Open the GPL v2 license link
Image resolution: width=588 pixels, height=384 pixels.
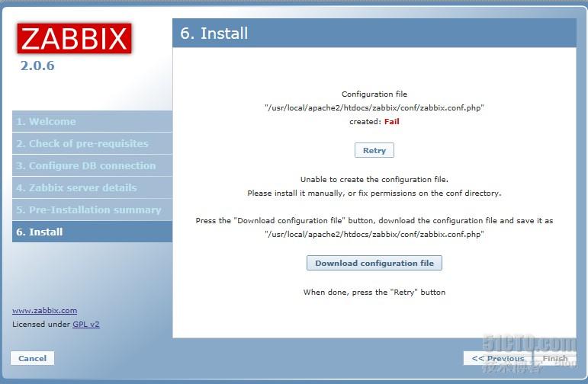point(86,324)
